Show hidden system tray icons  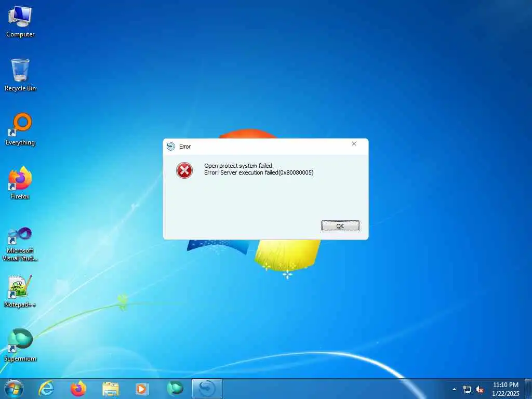454,389
